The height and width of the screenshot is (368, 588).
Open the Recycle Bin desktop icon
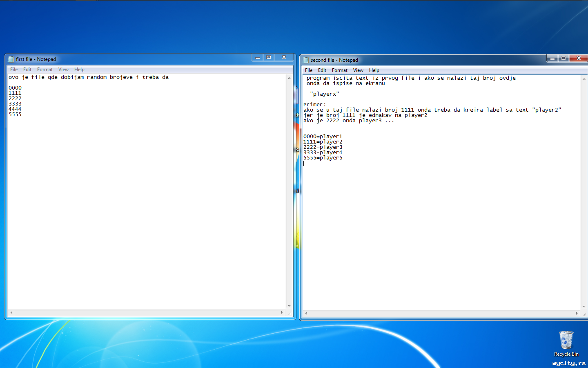pos(566,343)
